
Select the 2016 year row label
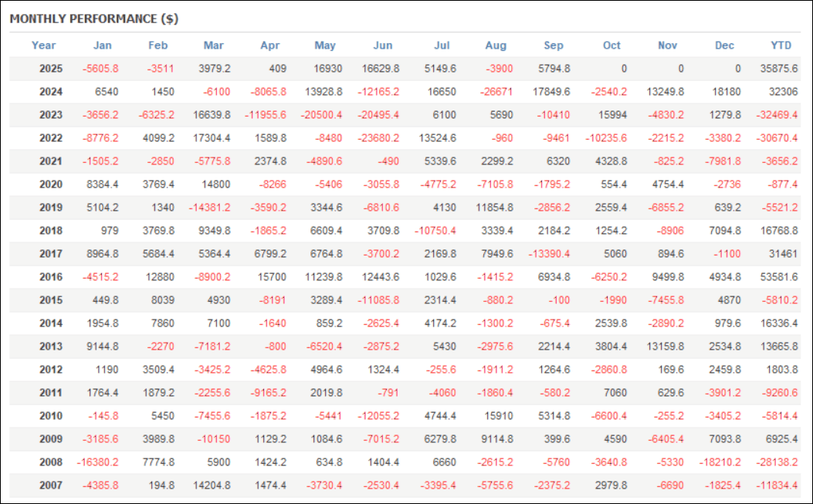51,277
